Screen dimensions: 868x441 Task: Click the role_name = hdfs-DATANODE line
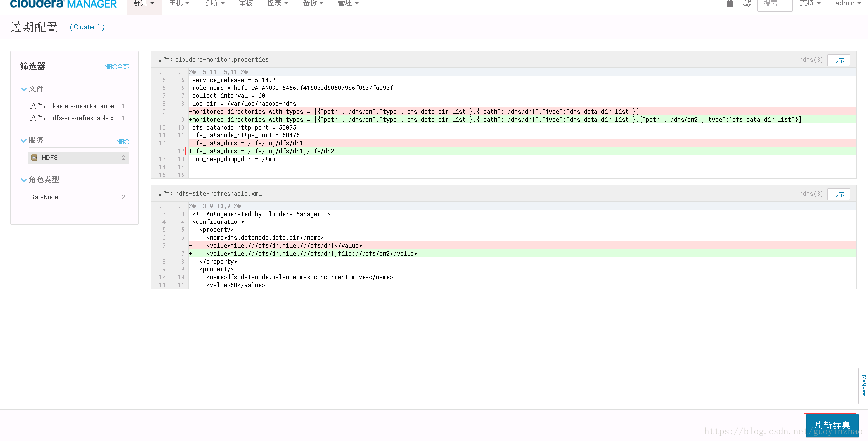pyautogui.click(x=522, y=88)
